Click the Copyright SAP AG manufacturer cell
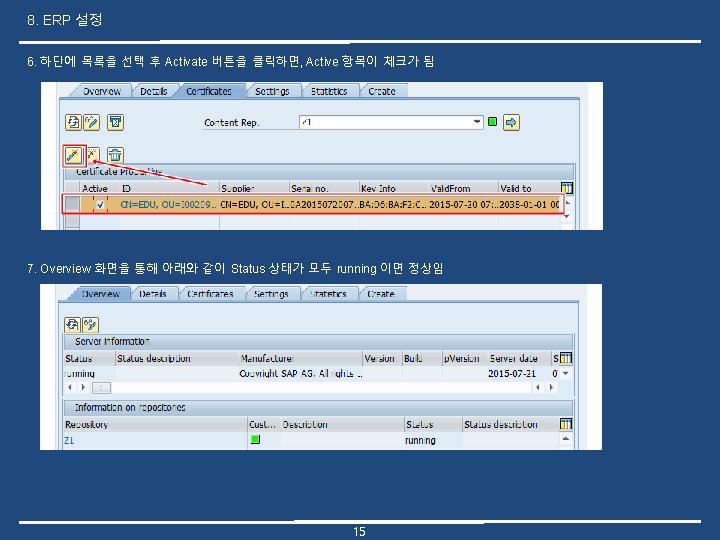Image resolution: width=720 pixels, height=540 pixels. tap(300, 374)
